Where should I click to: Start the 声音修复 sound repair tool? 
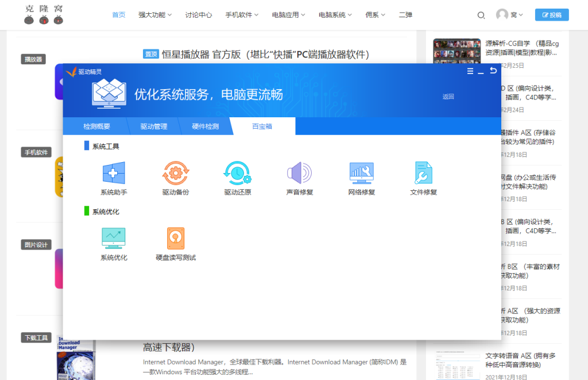click(299, 179)
